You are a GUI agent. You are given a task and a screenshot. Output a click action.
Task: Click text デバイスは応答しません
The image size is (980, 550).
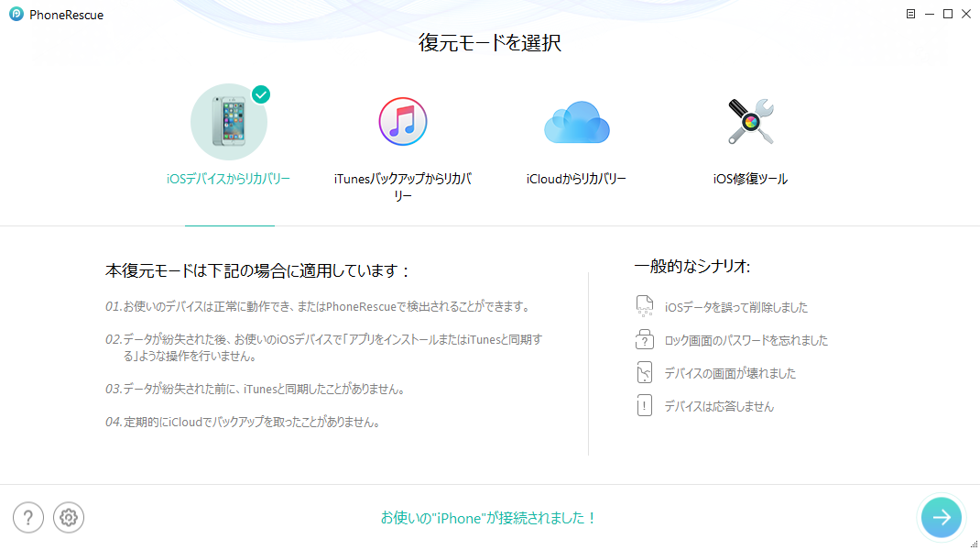[x=719, y=407]
